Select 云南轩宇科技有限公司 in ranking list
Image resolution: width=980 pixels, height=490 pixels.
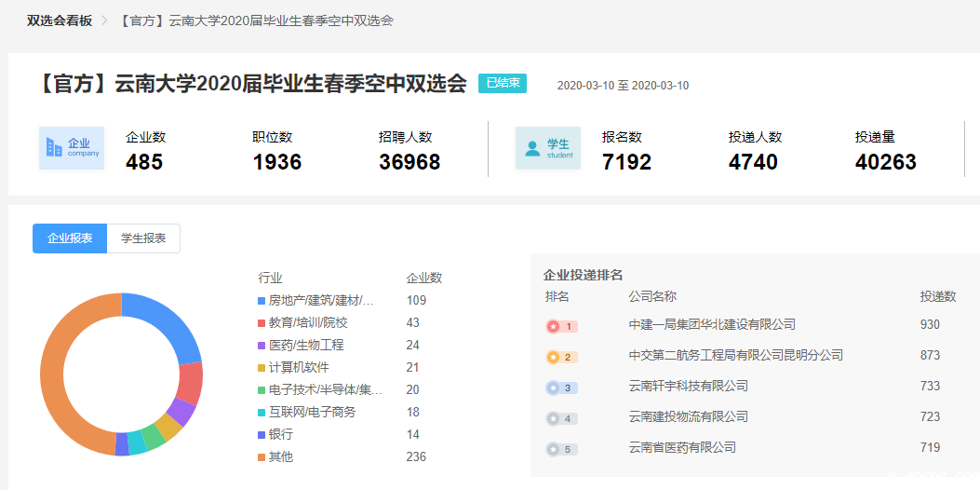tap(688, 387)
